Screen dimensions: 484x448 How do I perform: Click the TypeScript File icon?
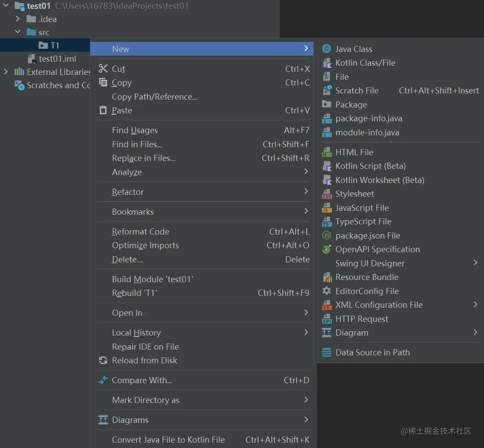(x=327, y=221)
